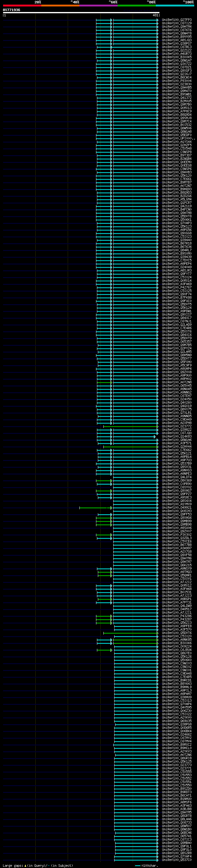
Task: Select the query name AV771936
Action: pyautogui.click(x=11, y=10)
